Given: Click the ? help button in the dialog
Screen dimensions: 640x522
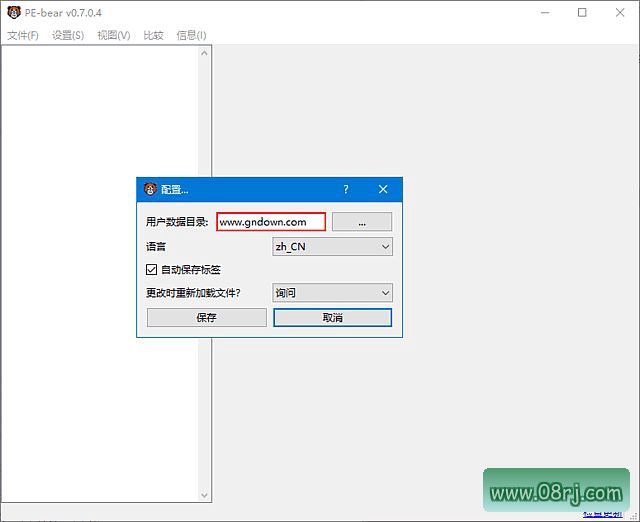Looking at the screenshot, I should click(346, 189).
